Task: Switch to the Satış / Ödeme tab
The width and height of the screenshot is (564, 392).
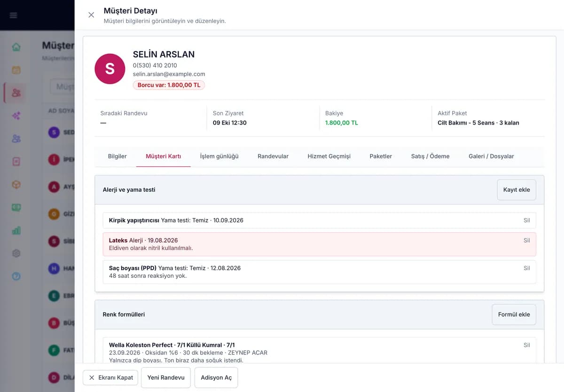Action: [x=431, y=156]
